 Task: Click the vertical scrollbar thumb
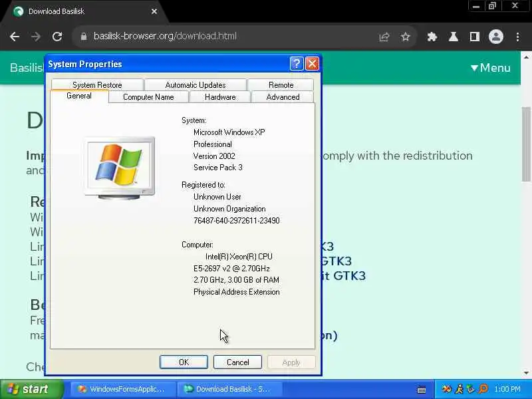click(x=526, y=144)
